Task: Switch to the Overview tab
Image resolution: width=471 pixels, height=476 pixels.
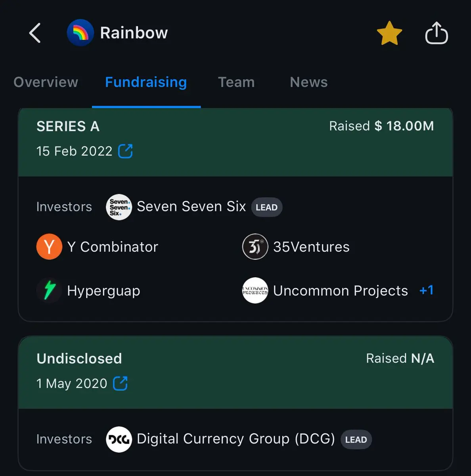Action: tap(46, 82)
